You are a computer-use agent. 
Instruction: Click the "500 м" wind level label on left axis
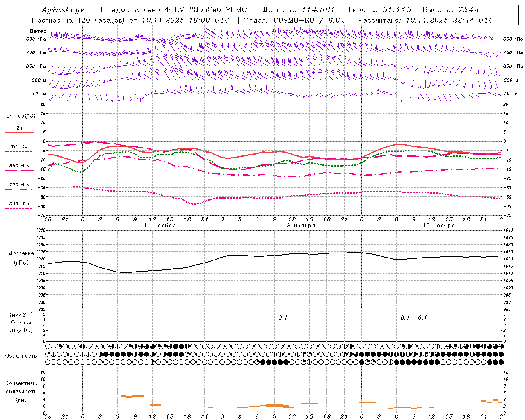click(x=39, y=80)
